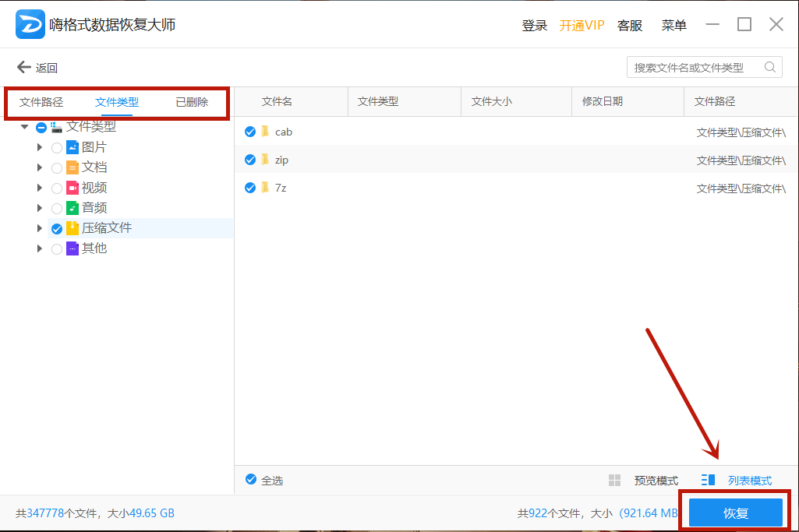Switch to 预览模式 preview mode icon

pos(616,480)
